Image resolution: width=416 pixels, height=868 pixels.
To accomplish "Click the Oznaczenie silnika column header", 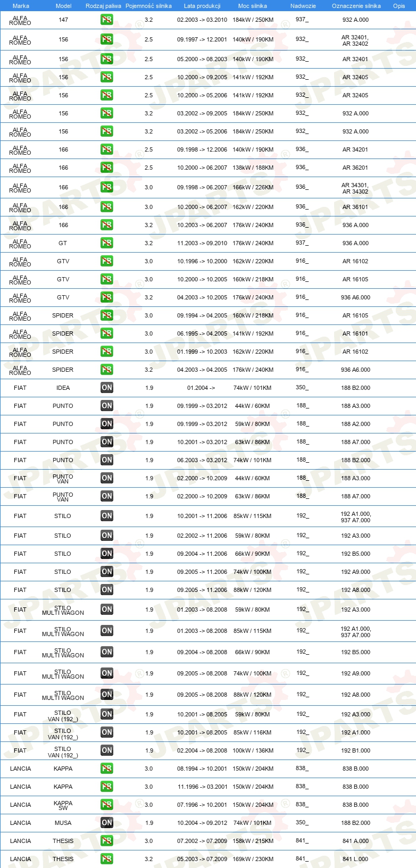I will 356,6.
